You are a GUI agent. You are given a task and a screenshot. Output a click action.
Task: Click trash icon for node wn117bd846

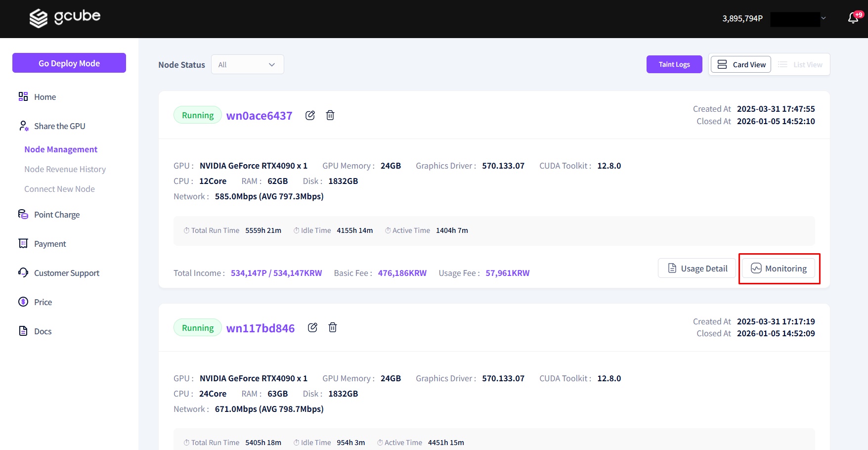click(x=333, y=327)
